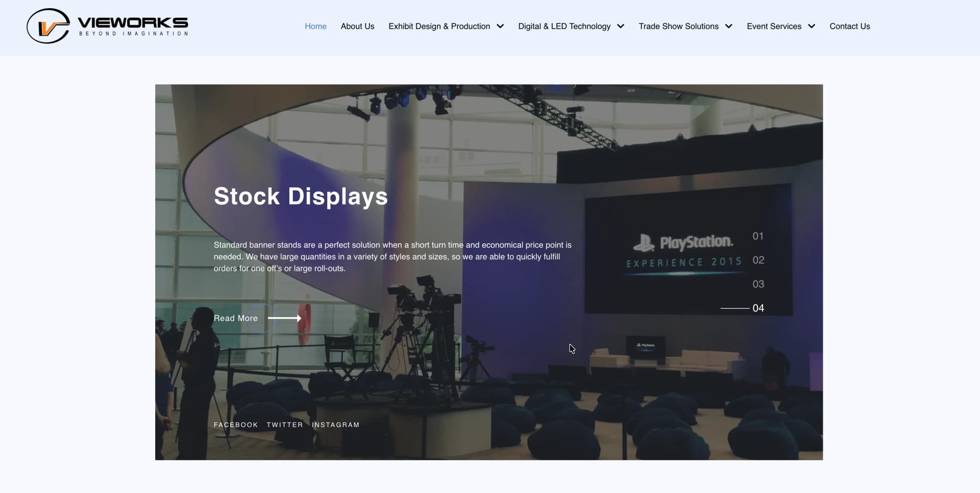This screenshot has height=493, width=980.
Task: Open the Twitter link
Action: (285, 425)
